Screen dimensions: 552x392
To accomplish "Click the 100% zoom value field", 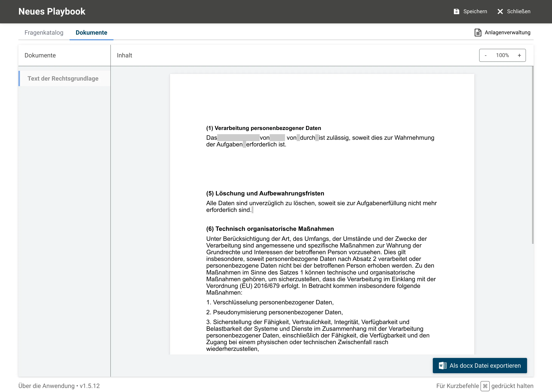I will pos(503,55).
